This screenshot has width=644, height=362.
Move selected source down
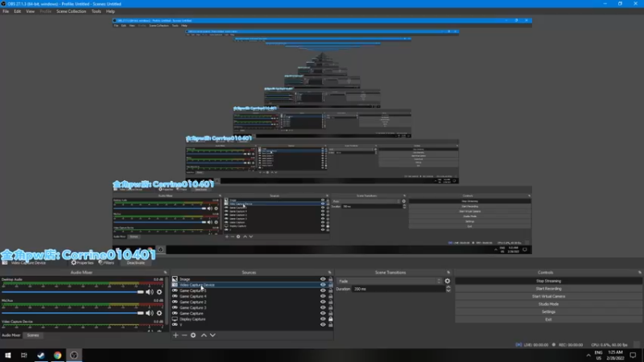(x=213, y=335)
